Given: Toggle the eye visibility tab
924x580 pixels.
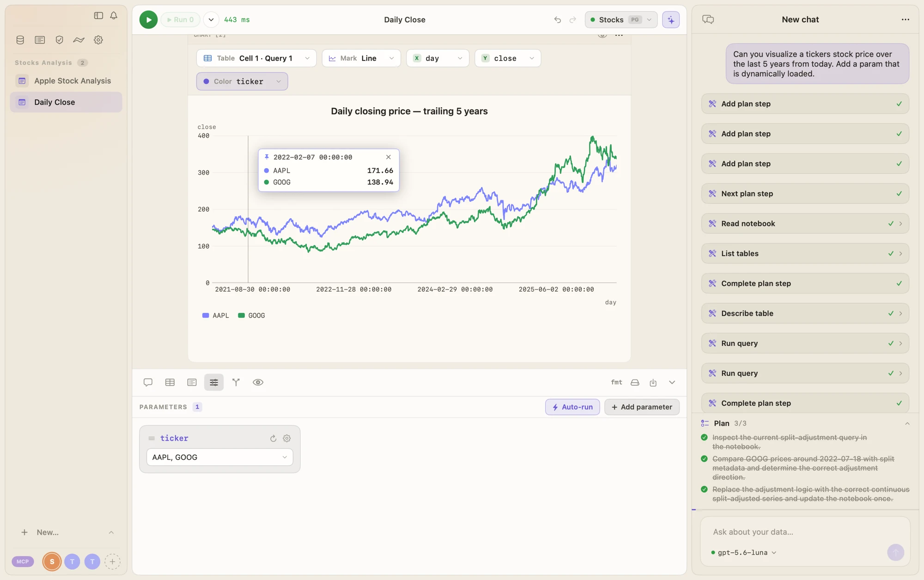Looking at the screenshot, I should point(258,382).
